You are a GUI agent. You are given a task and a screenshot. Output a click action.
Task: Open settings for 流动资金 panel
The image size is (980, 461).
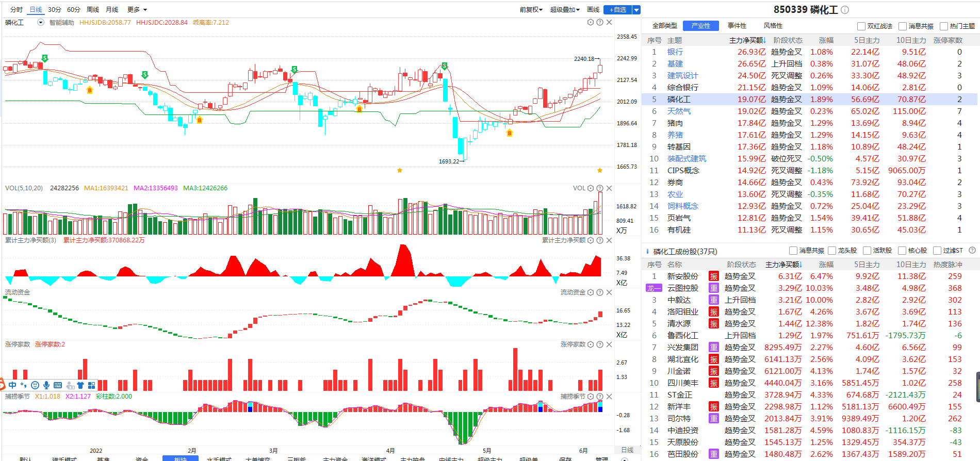click(591, 292)
